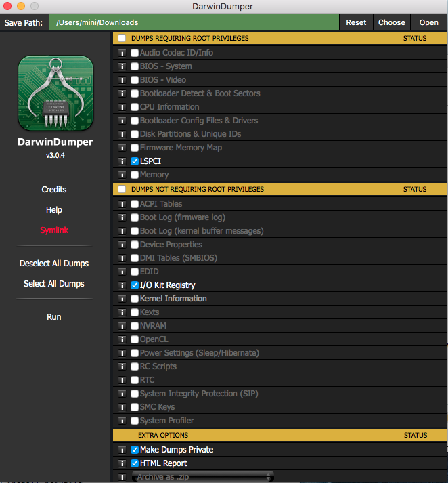Click info icon beside BIOS - Video
Viewport: 448px width, 483px height.
click(x=122, y=80)
